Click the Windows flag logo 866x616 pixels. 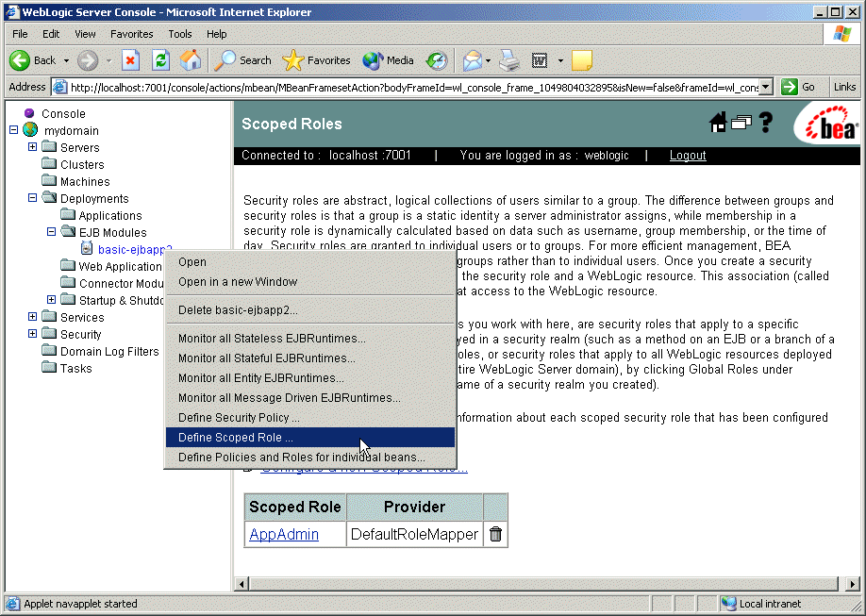click(841, 34)
